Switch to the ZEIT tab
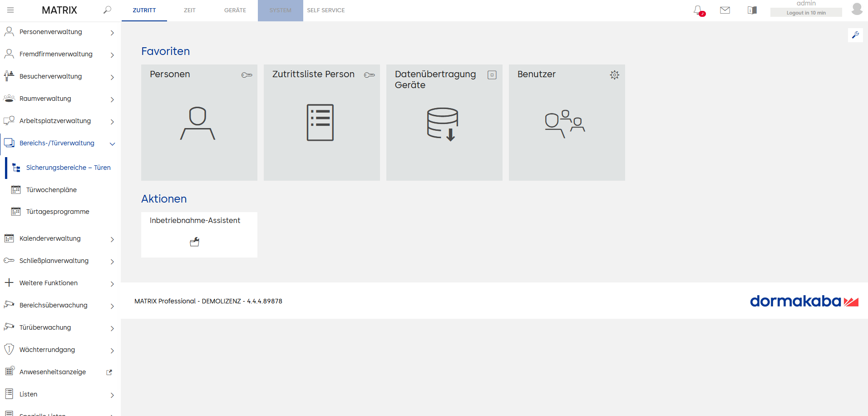 (190, 10)
